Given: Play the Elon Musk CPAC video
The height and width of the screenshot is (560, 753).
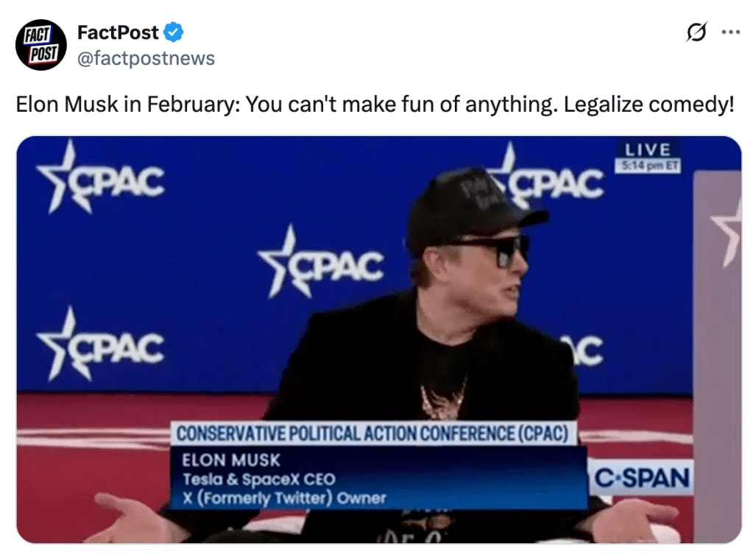Looking at the screenshot, I should (x=378, y=339).
